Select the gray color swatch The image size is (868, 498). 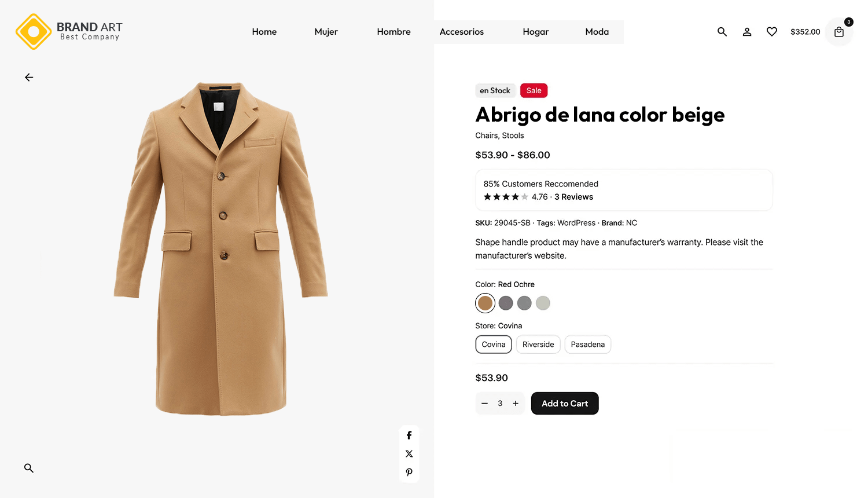coord(524,303)
